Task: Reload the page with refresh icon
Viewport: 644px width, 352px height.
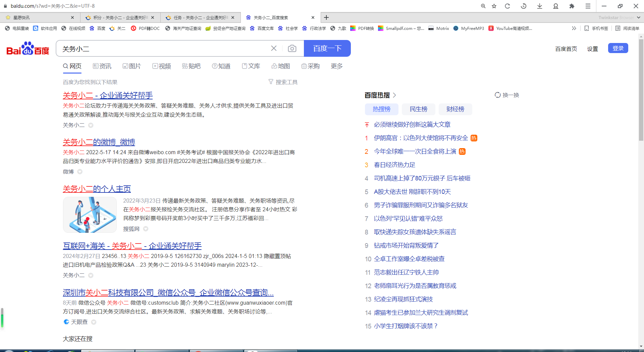Action: click(507, 6)
